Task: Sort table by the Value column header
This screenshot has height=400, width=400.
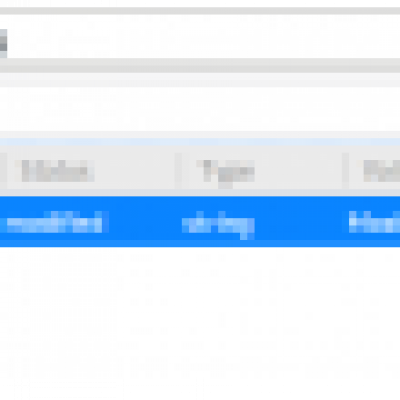Action: click(58, 171)
